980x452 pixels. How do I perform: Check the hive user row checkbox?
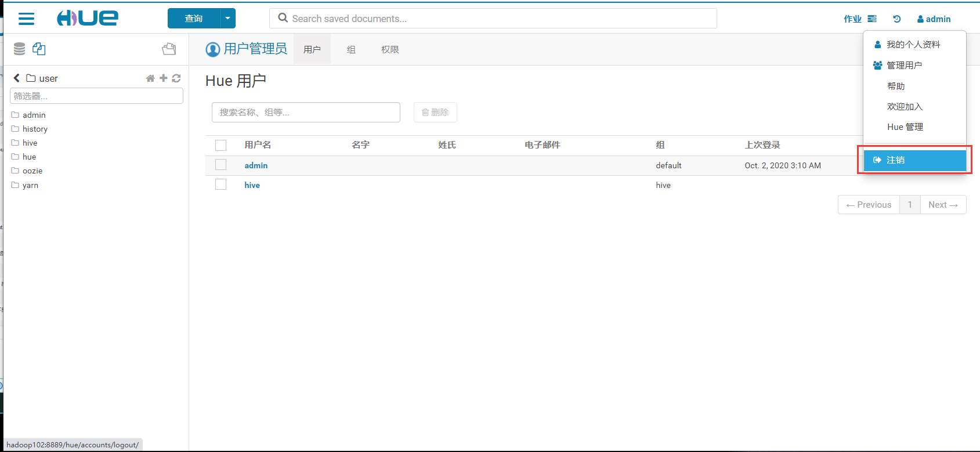(x=221, y=185)
